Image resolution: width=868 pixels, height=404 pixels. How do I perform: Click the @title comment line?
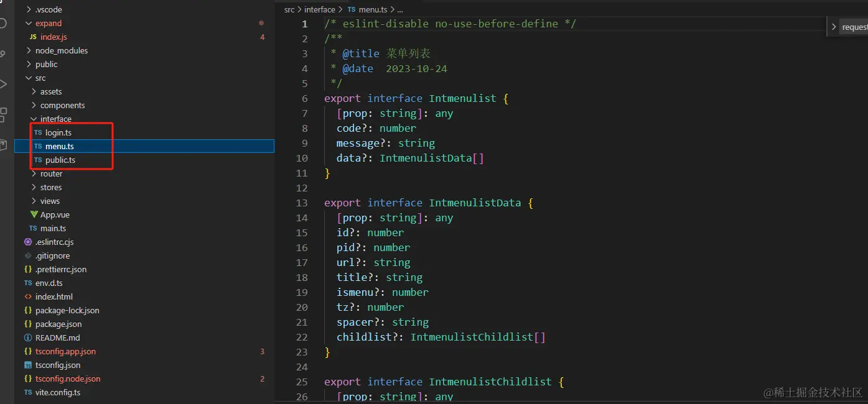click(x=380, y=54)
